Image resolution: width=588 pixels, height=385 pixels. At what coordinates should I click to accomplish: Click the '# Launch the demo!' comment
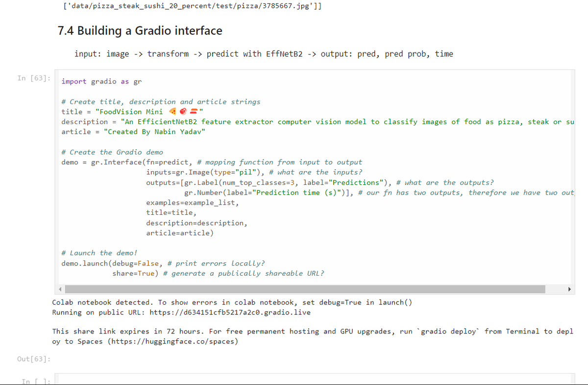99,253
